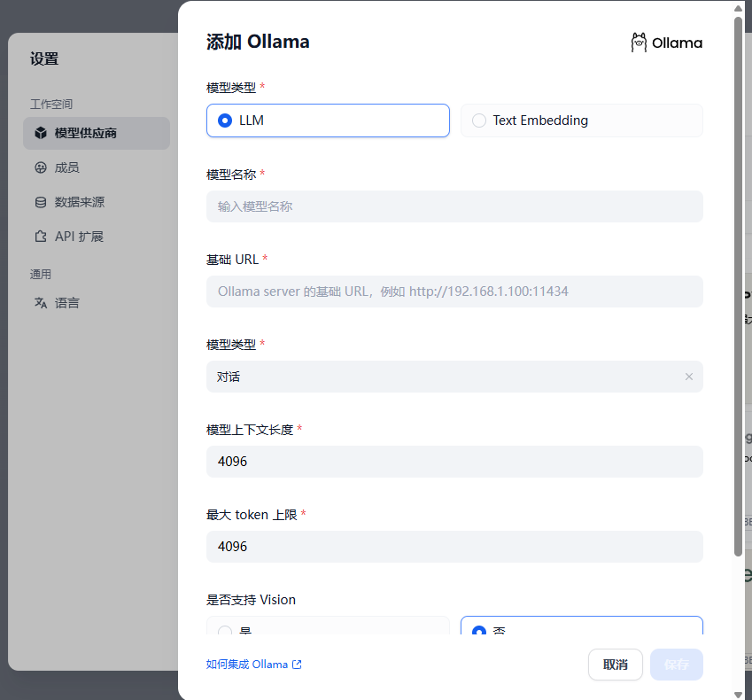Click the translate icon for 语言

point(41,303)
